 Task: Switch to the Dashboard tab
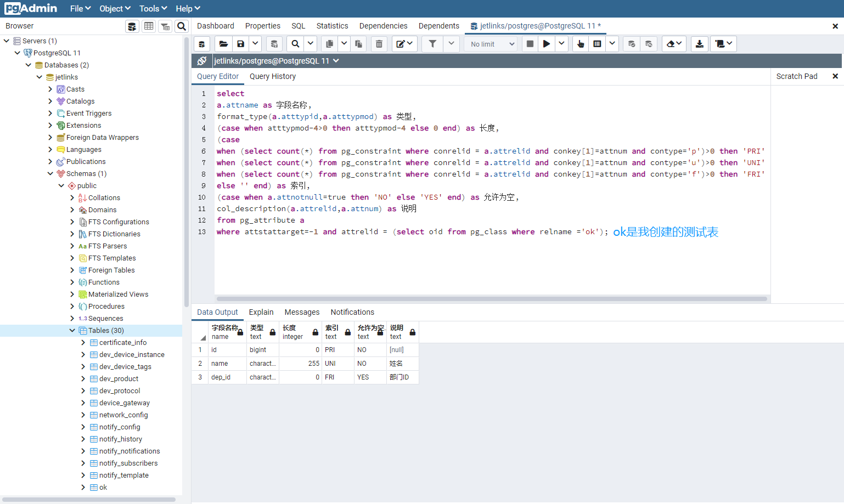216,26
